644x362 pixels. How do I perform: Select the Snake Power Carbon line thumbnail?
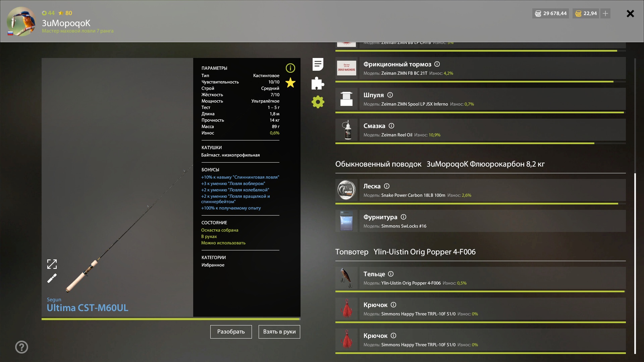[346, 190]
